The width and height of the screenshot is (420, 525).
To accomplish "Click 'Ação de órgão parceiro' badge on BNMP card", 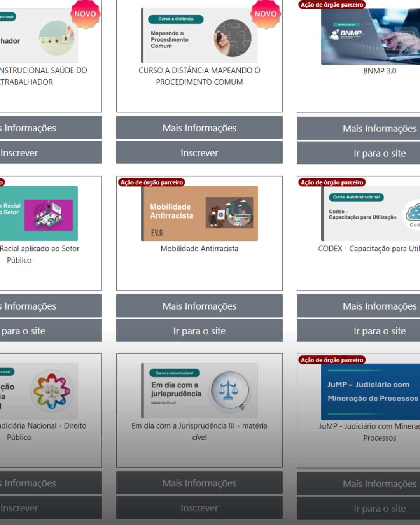I will click(x=332, y=5).
